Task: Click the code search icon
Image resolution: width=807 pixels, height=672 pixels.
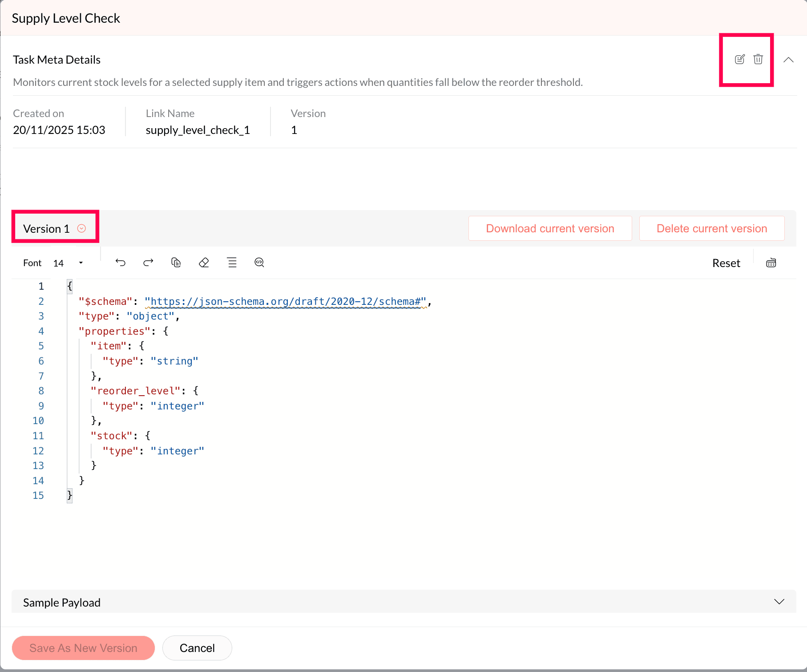Action: coord(259,263)
